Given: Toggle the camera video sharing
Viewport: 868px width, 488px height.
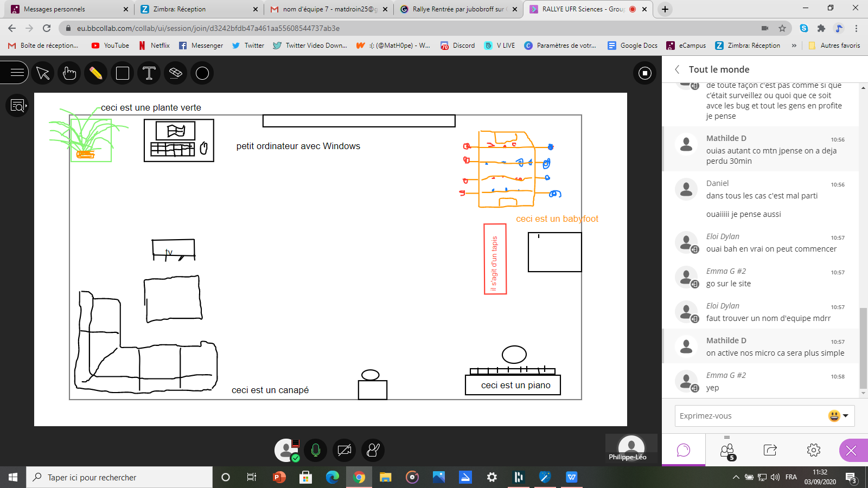Looking at the screenshot, I should [x=344, y=450].
